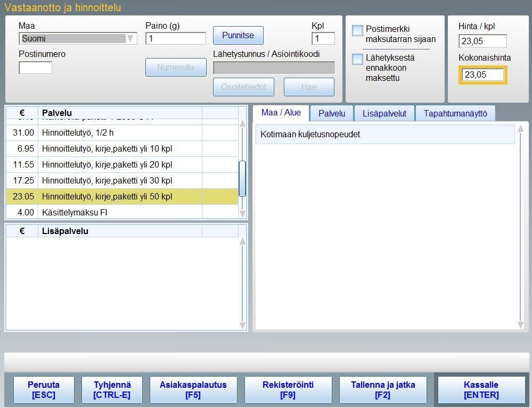Click the Kokonaishinta total price field
532x408 pixels.
tap(483, 74)
